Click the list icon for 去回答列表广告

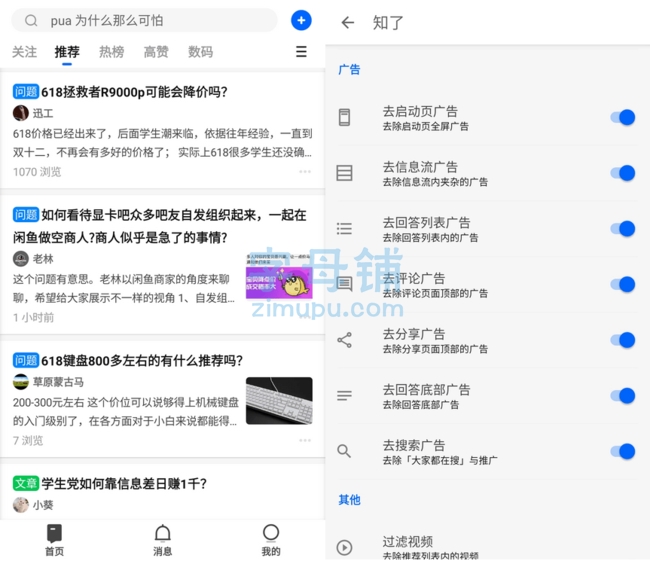point(344,228)
